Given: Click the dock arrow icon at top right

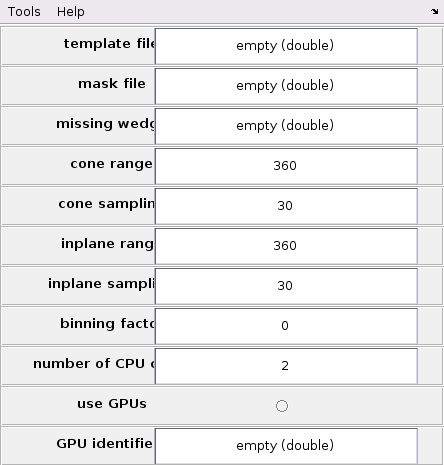Looking at the screenshot, I should tap(434, 12).
